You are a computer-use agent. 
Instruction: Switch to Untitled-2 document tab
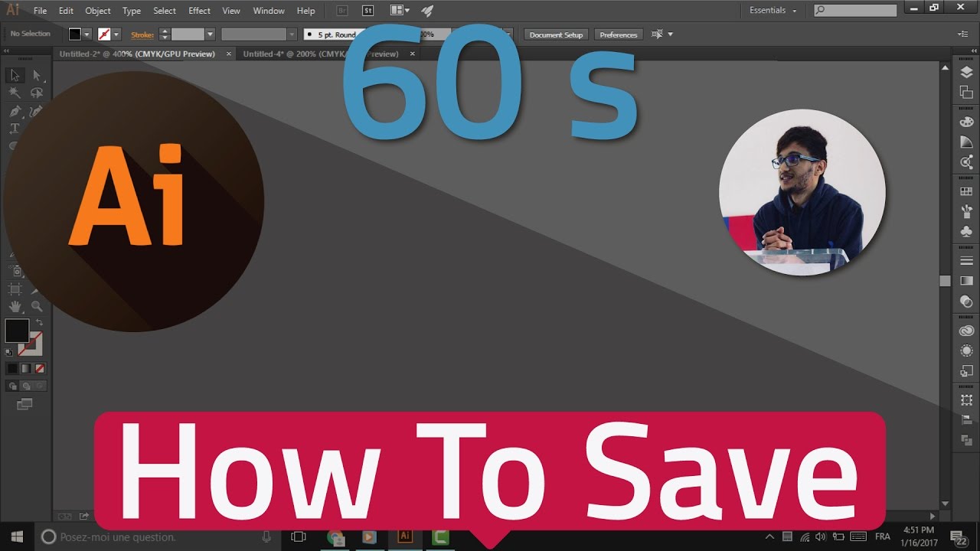coord(142,54)
